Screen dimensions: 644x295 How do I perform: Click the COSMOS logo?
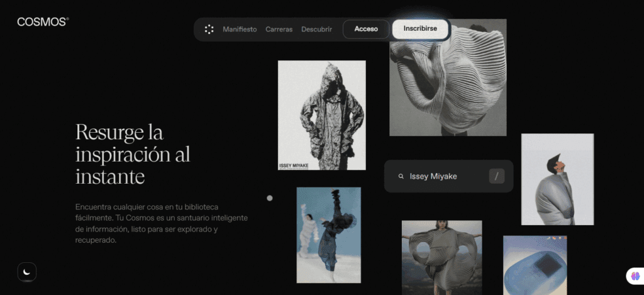[x=43, y=22]
